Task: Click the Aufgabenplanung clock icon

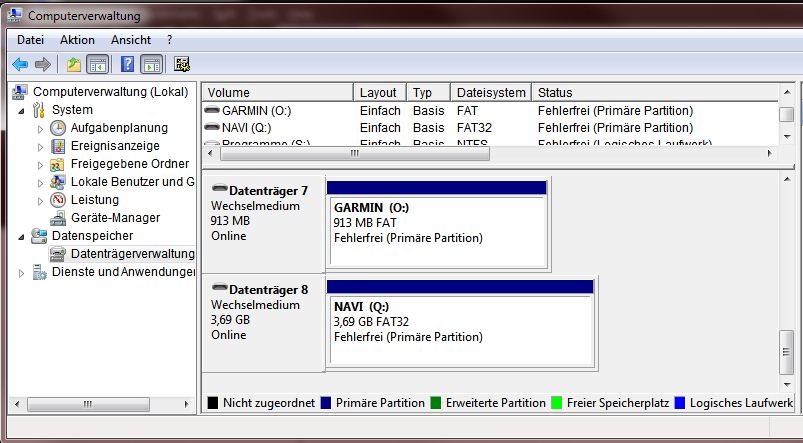Action: click(58, 128)
